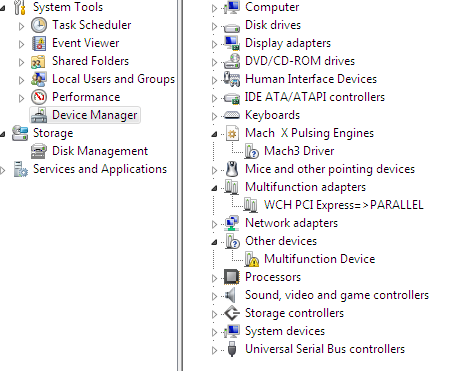The image size is (451, 371).
Task: Click the Human Interface Devices icon
Action: coord(232,79)
